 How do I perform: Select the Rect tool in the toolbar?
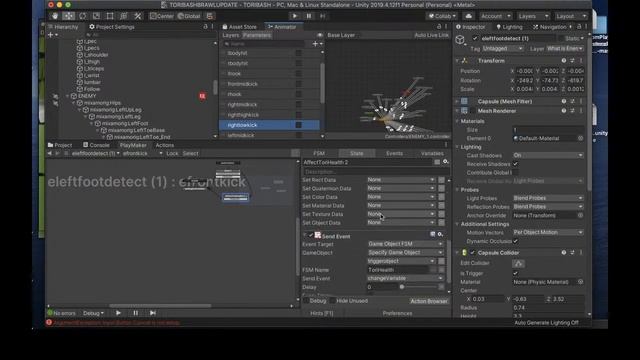(x=110, y=16)
